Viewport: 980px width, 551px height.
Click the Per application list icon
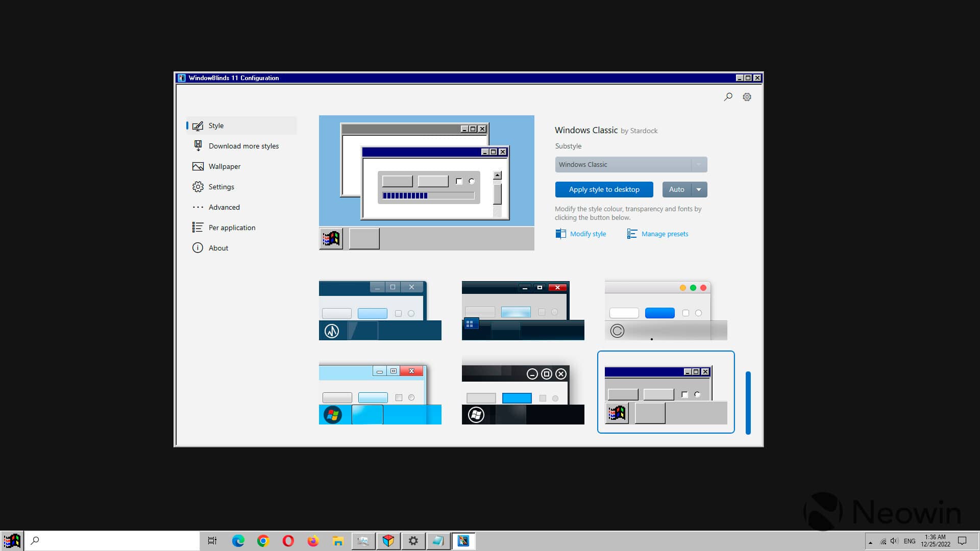point(198,228)
